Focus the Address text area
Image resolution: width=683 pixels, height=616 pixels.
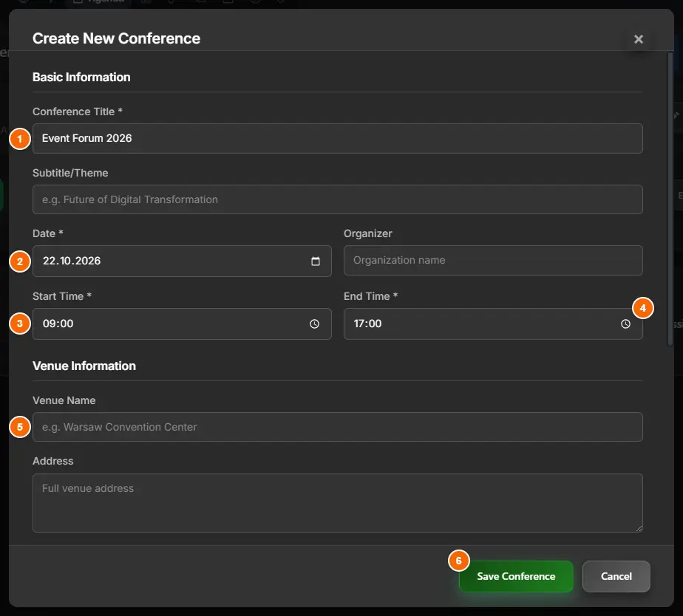click(338, 503)
